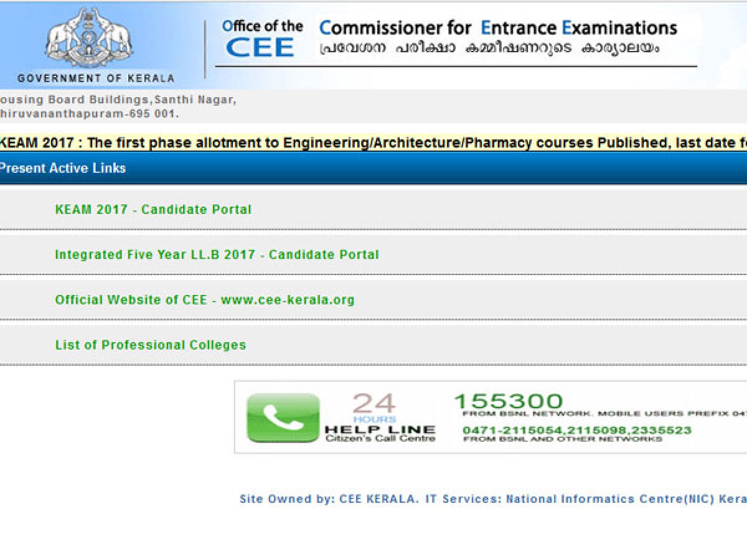
Task: Click the Site Owned by CEE KERALA footer
Action: (x=493, y=499)
